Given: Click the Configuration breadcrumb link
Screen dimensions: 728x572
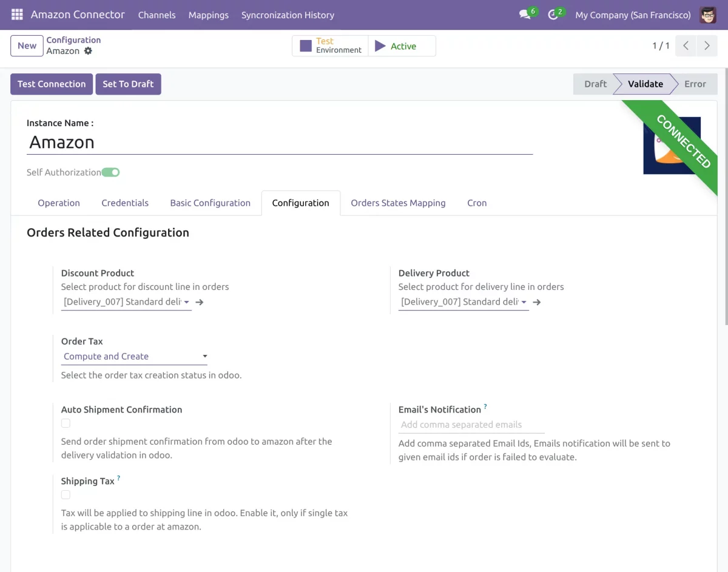Looking at the screenshot, I should (x=73, y=40).
